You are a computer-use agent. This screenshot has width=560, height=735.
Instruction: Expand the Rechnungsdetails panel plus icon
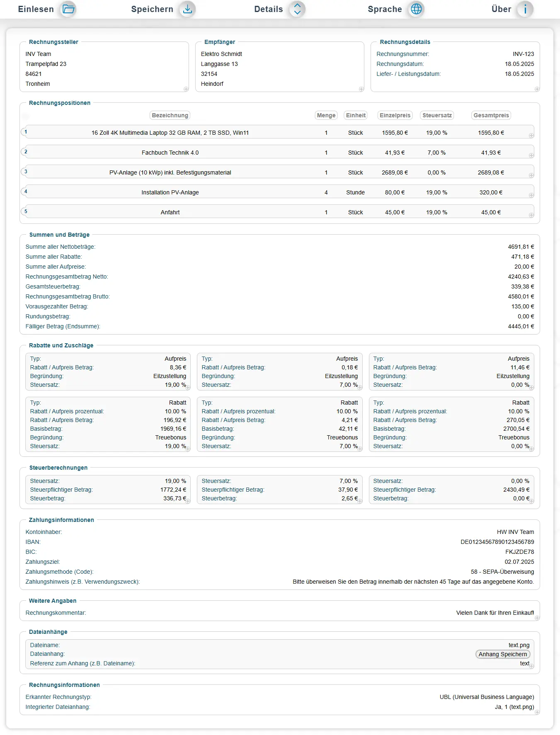click(537, 89)
